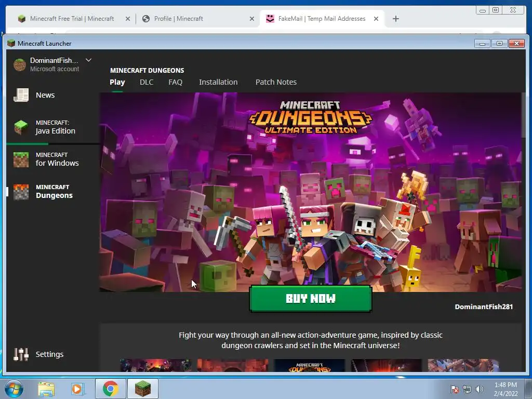532x399 pixels.
Task: Maximize the Minecraft Launcher window
Action: pos(499,44)
